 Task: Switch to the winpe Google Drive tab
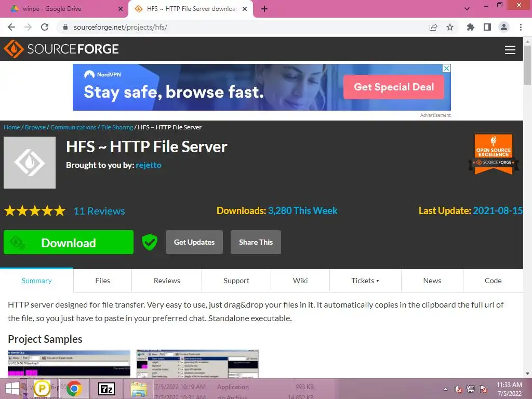[x=64, y=9]
